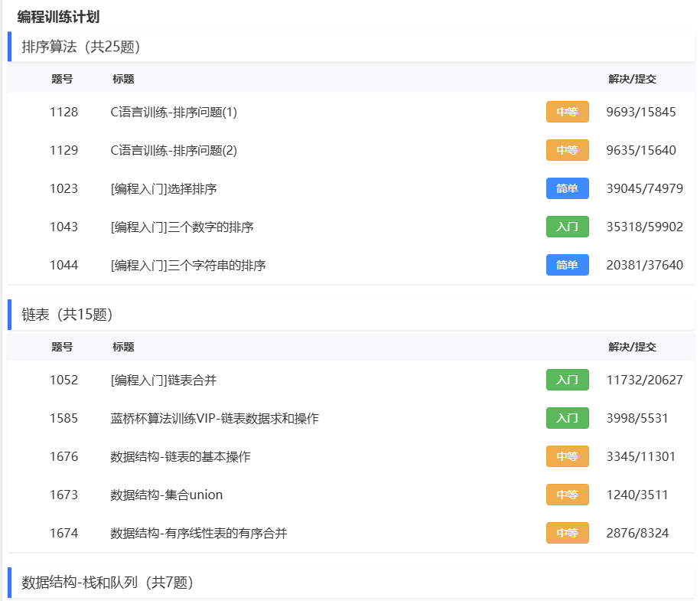Select the 链表 (共15题) section header
Screen dimensions: 700x601
pos(351,315)
